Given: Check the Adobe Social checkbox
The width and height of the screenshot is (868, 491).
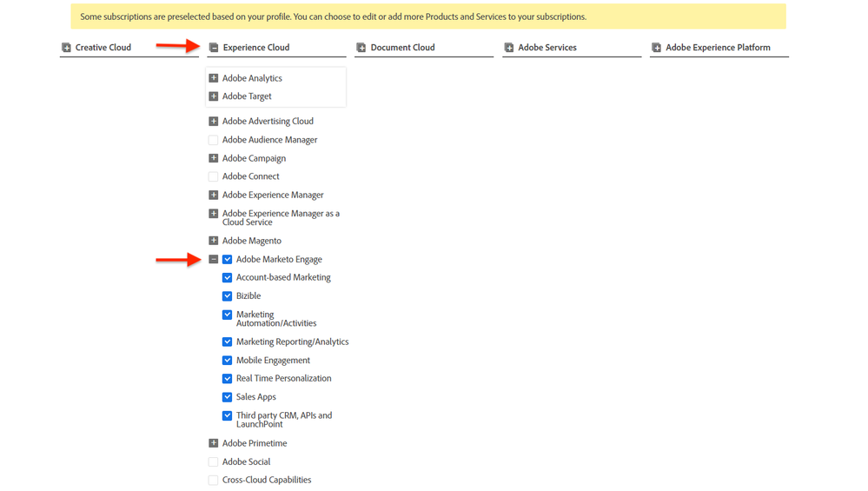Looking at the screenshot, I should click(x=213, y=461).
